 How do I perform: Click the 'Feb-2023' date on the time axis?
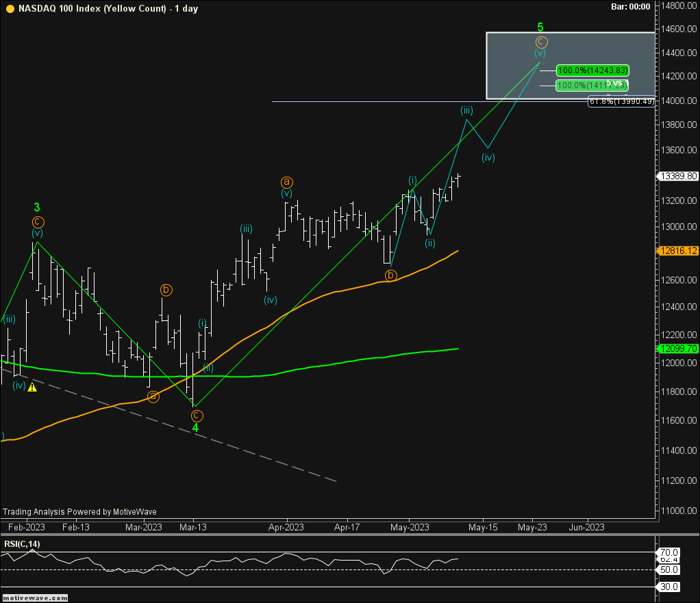point(27,527)
